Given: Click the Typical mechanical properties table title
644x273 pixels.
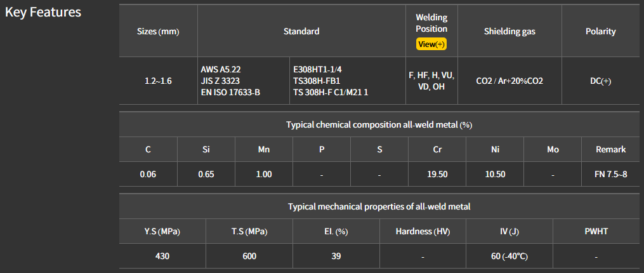Looking at the screenshot, I should tap(379, 206).
